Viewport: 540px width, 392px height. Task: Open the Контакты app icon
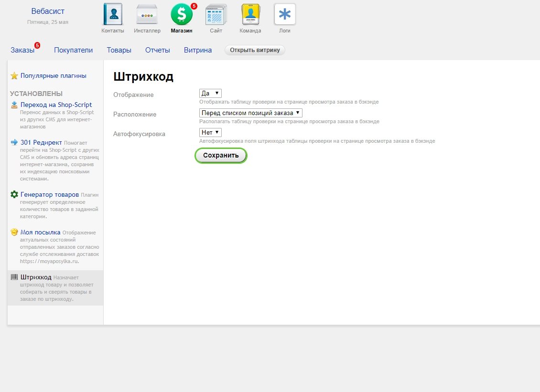(113, 14)
